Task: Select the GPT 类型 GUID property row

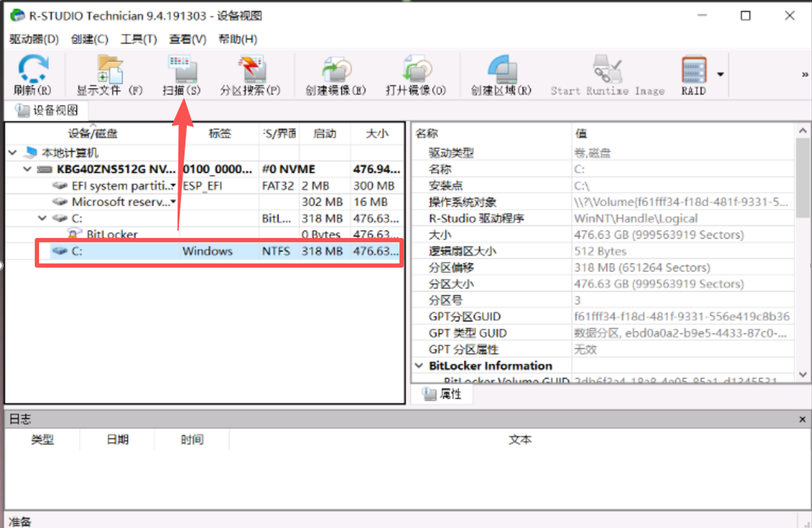Action: 603,333
